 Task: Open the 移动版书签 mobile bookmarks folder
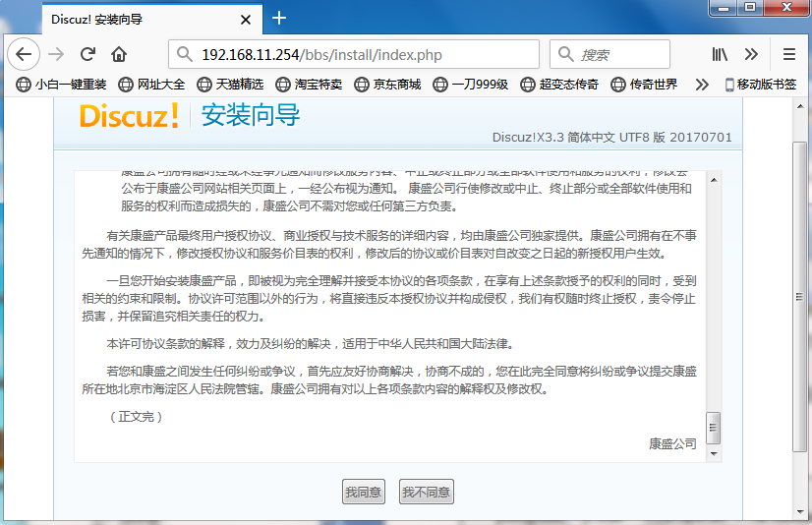(760, 85)
